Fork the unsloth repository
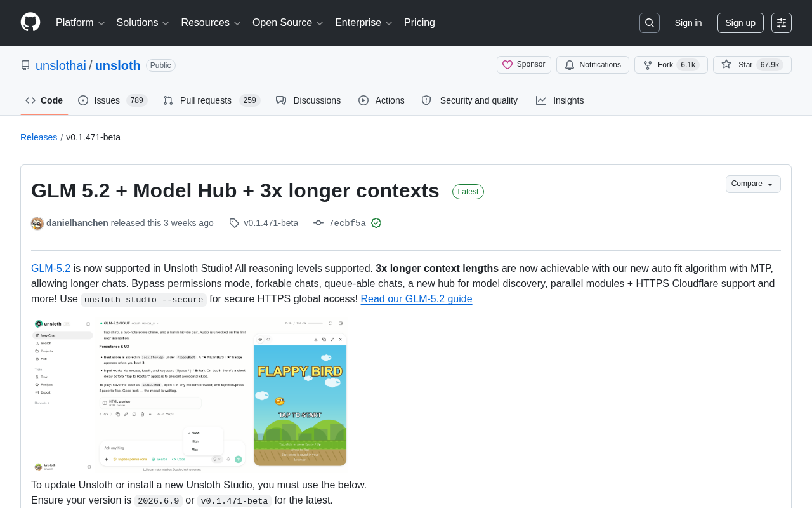Screen dimensions: 812x508 pos(671,65)
